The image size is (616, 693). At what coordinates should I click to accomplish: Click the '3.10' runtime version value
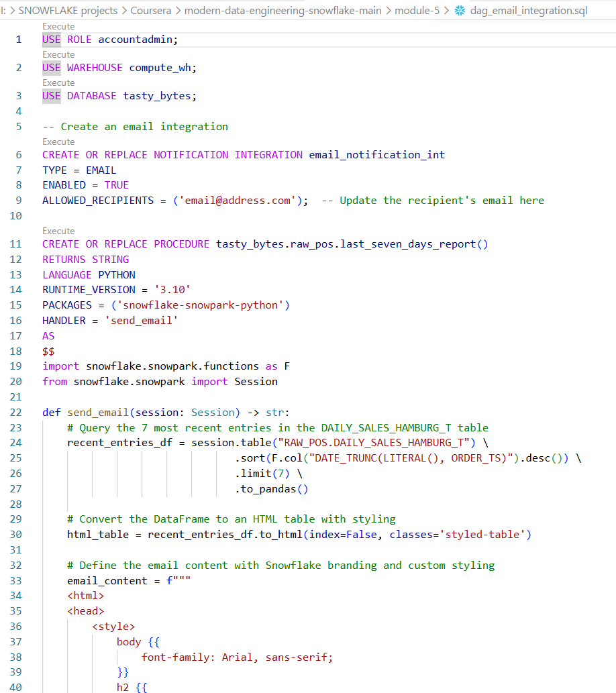[x=172, y=290]
